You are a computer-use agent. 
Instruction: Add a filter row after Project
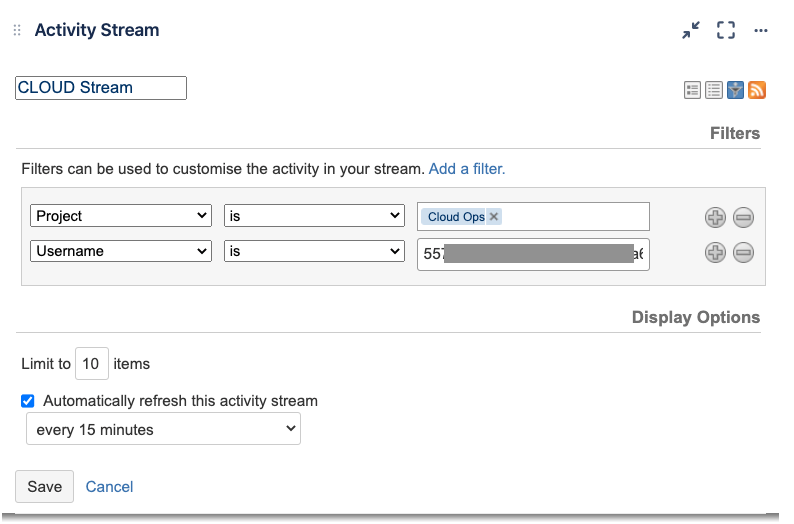click(715, 218)
